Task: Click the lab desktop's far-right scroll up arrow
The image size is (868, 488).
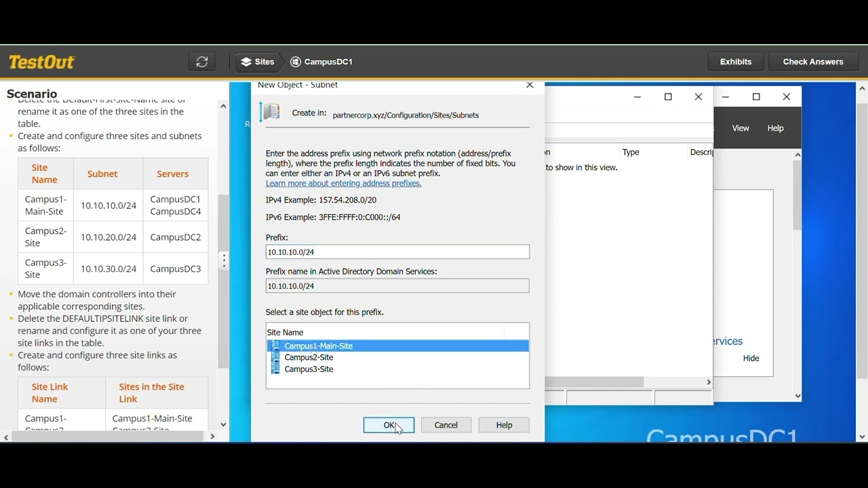Action: tap(862, 88)
